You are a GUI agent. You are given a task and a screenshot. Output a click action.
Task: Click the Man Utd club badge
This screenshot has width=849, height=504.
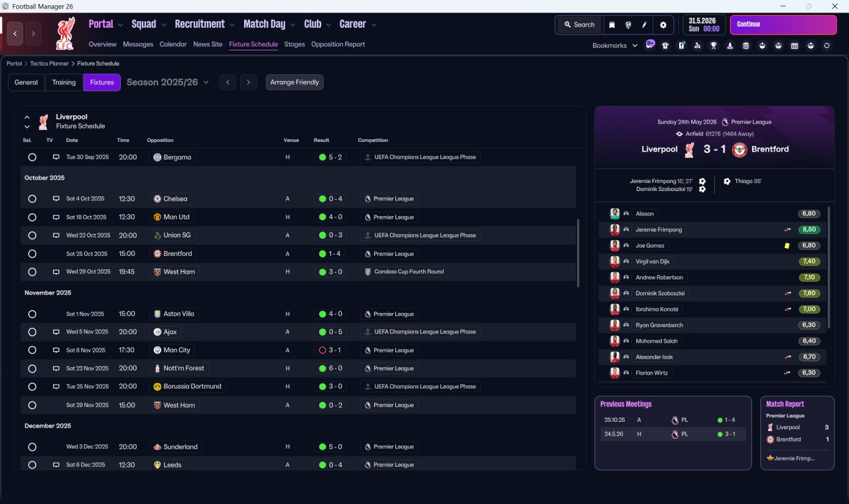(x=157, y=217)
